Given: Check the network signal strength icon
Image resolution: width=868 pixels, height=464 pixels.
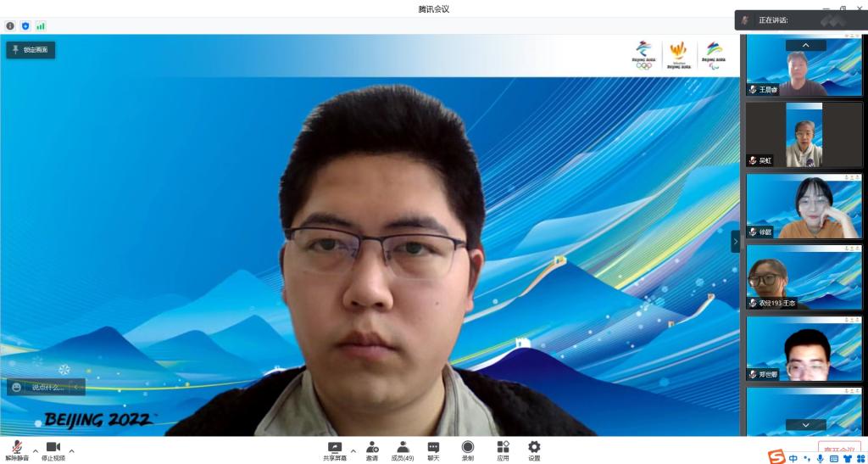Looking at the screenshot, I should pyautogui.click(x=40, y=26).
